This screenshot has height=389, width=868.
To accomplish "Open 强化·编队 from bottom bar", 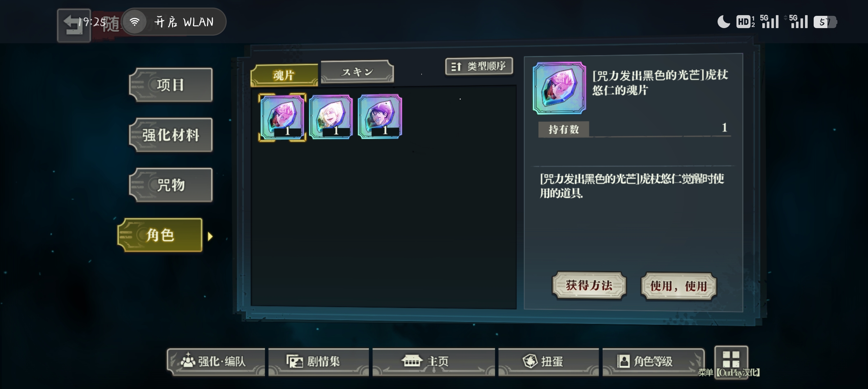I will (x=216, y=362).
